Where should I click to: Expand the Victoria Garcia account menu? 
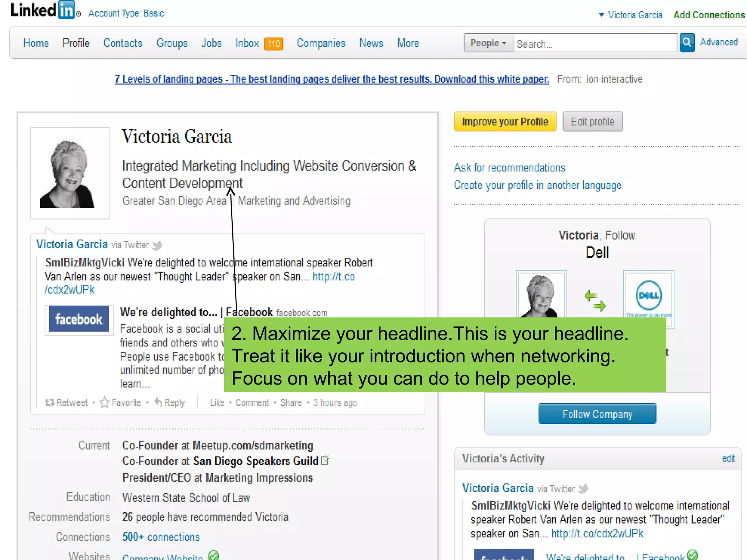631,15
